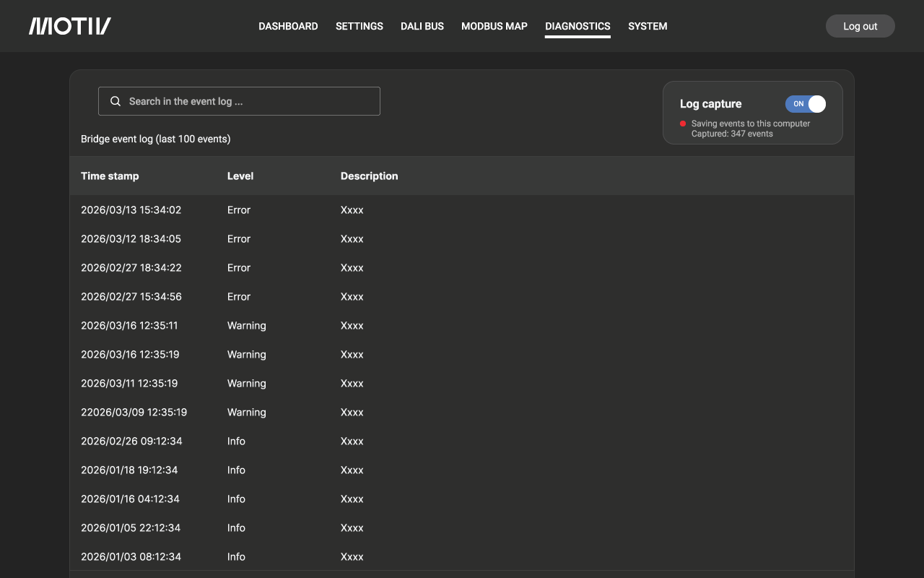Focus the event log search field
This screenshot has height=578, width=924.
(x=239, y=101)
